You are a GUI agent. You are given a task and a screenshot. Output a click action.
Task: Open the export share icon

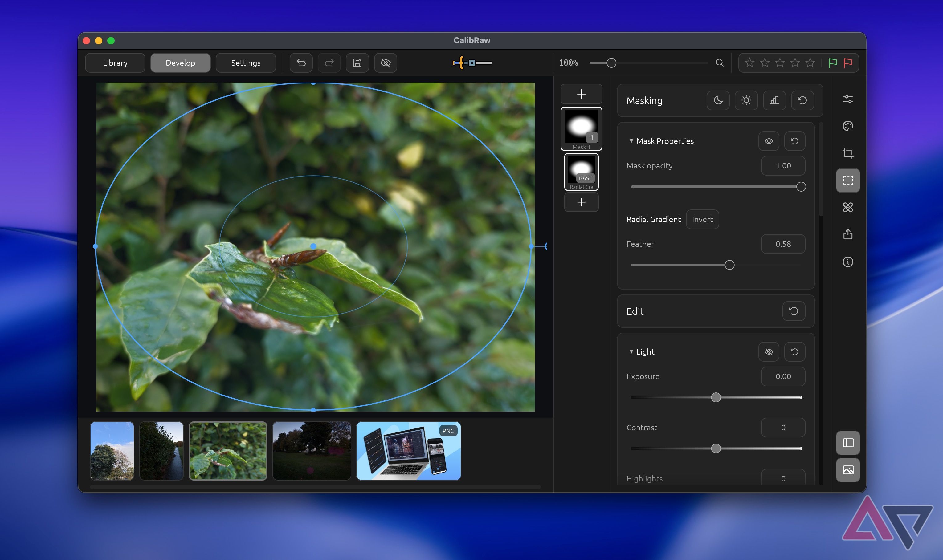tap(848, 234)
